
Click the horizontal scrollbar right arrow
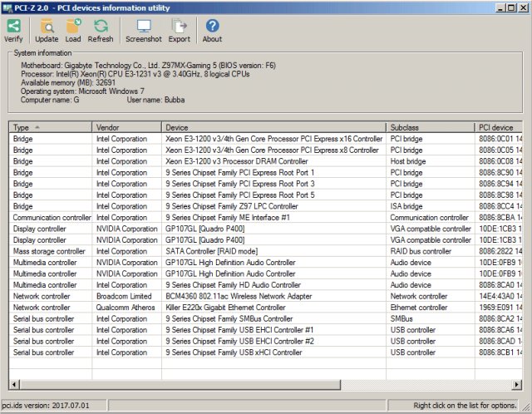(x=517, y=384)
